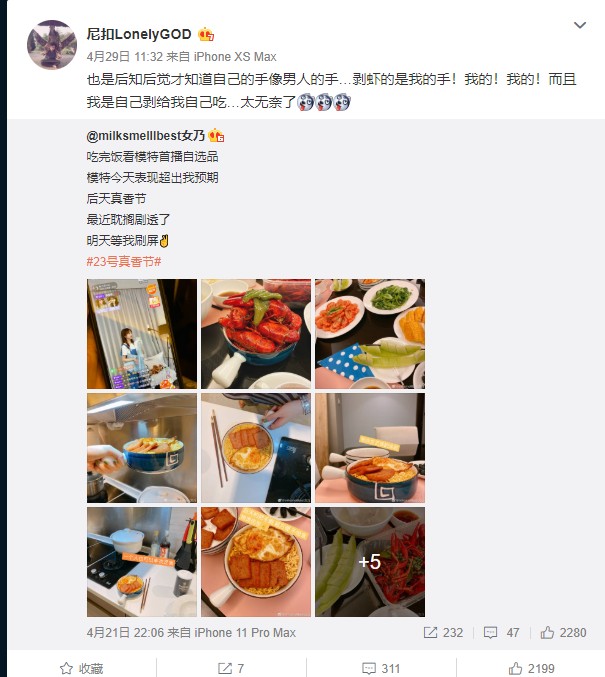Like the original post with 2280 likes
Image resolution: width=605 pixels, height=677 pixels.
563,633
